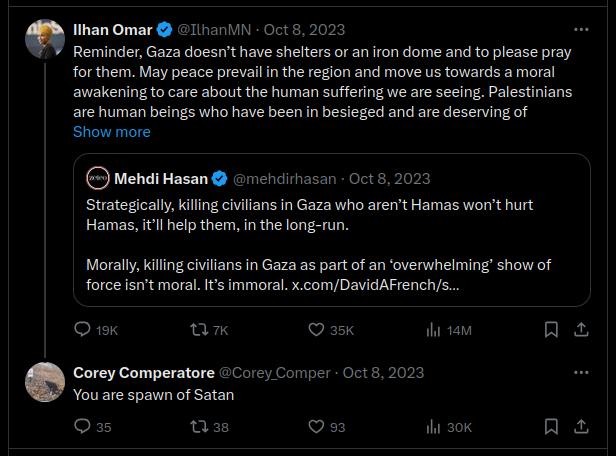The height and width of the screenshot is (456, 616).
Task: Share Ilhan Omar's tweet
Action: [582, 330]
